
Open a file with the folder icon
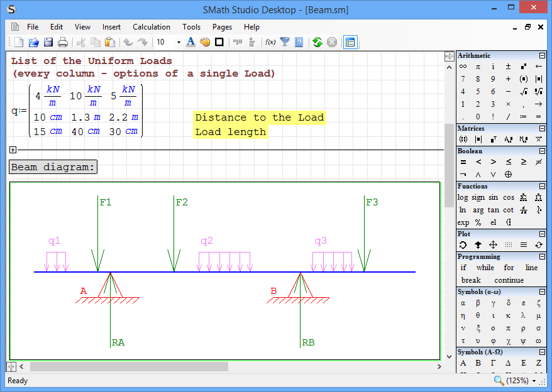click(x=33, y=42)
